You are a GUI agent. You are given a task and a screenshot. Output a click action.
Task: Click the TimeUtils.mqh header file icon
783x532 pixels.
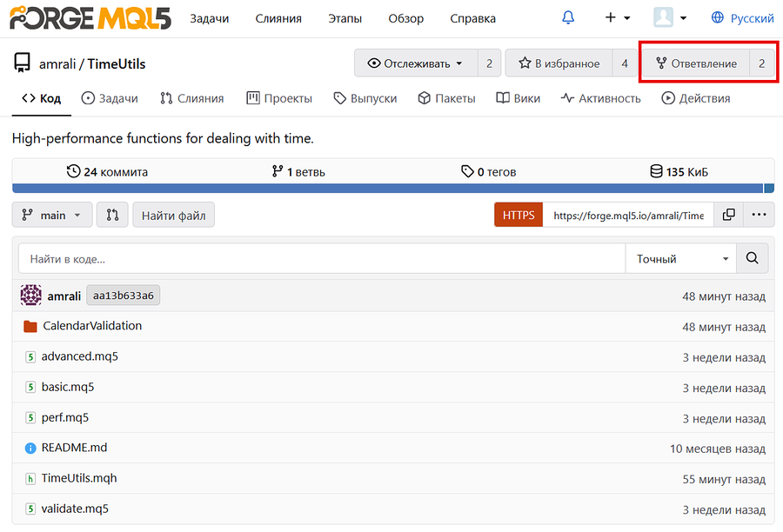coord(30,479)
